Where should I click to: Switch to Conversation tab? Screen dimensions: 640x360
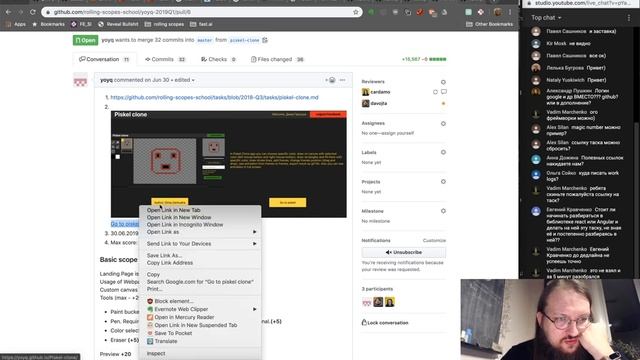(x=104, y=59)
